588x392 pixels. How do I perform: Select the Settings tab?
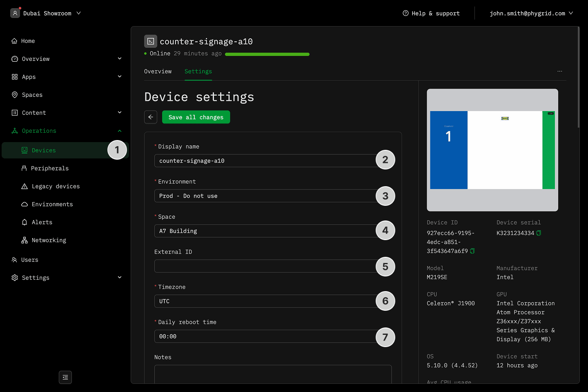198,71
